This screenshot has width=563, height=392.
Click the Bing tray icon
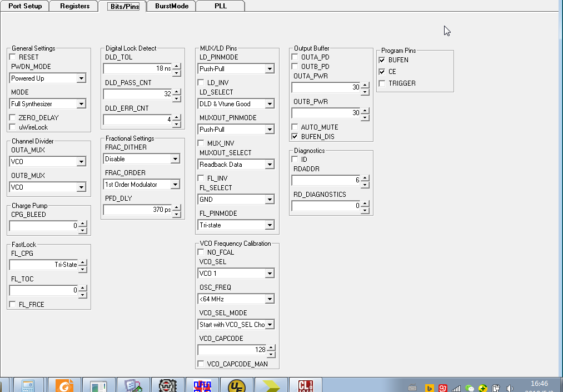(429, 388)
